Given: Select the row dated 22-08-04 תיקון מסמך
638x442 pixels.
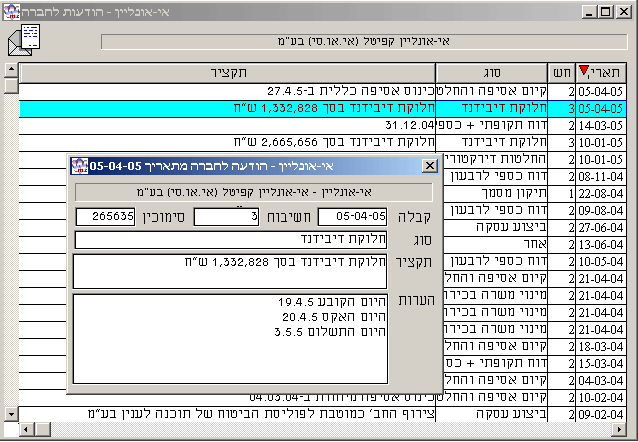Looking at the screenshot, I should (x=534, y=194).
